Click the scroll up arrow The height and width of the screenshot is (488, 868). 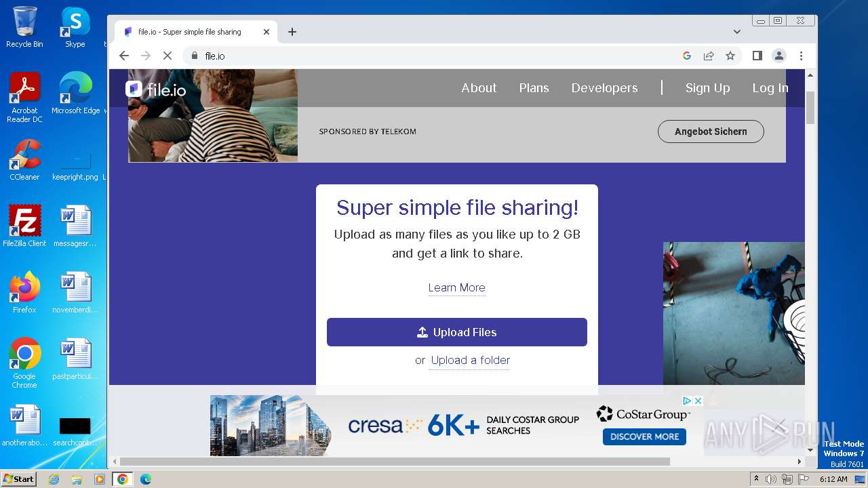point(810,75)
